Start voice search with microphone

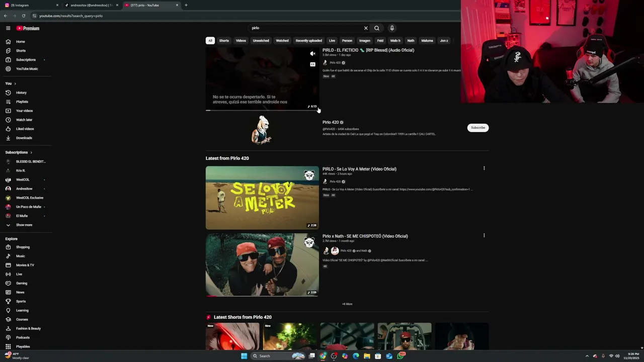click(x=392, y=28)
